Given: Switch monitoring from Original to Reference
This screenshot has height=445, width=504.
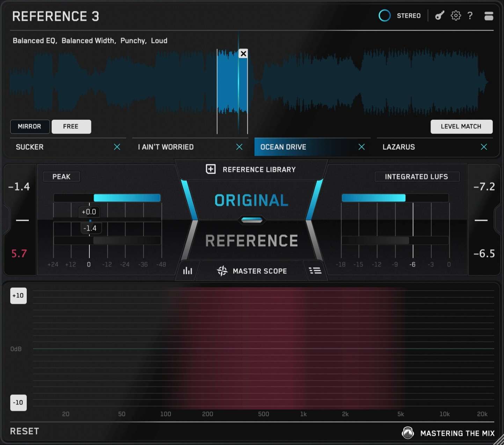Looking at the screenshot, I should click(251, 241).
